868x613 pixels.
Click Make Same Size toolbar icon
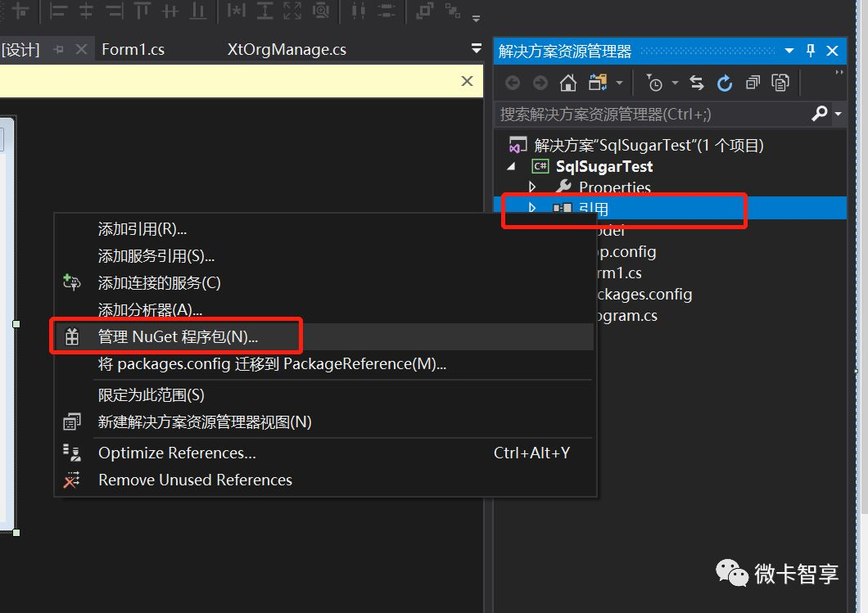[x=292, y=11]
